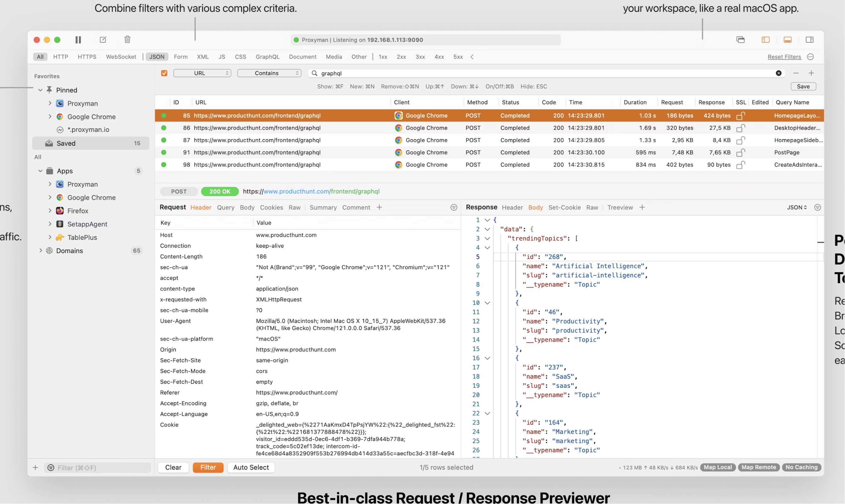
Task: Open the more options icon beside Reset Filters
Action: [x=811, y=57]
